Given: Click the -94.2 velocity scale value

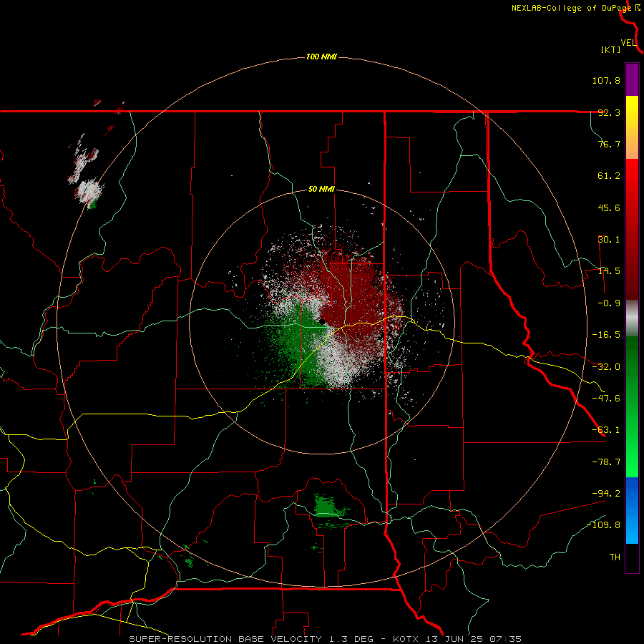Looking at the screenshot, I should [606, 493].
